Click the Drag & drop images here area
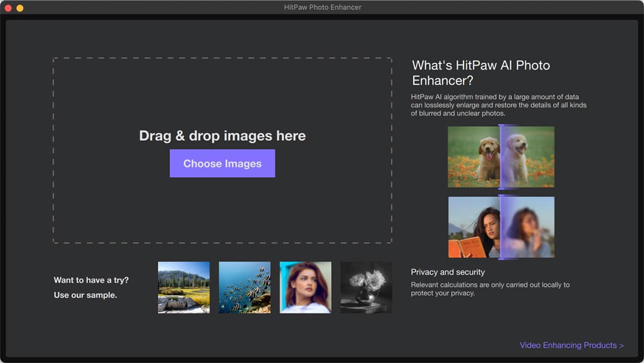Image resolution: width=644 pixels, height=363 pixels. pyautogui.click(x=222, y=150)
